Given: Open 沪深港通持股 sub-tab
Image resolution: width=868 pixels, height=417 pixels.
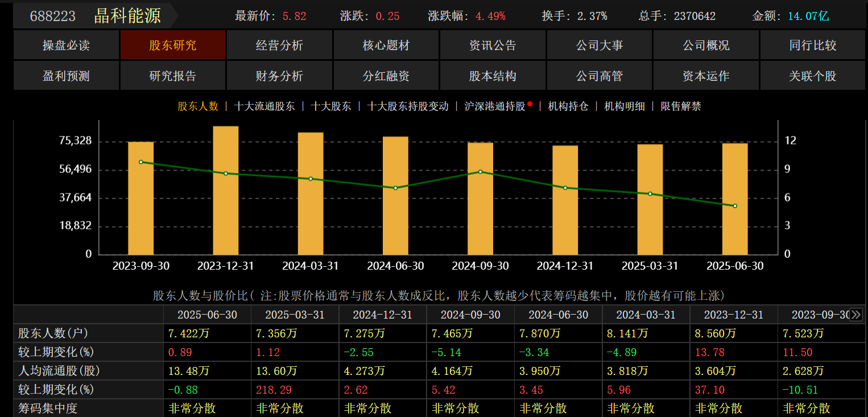Looking at the screenshot, I should point(495,106).
